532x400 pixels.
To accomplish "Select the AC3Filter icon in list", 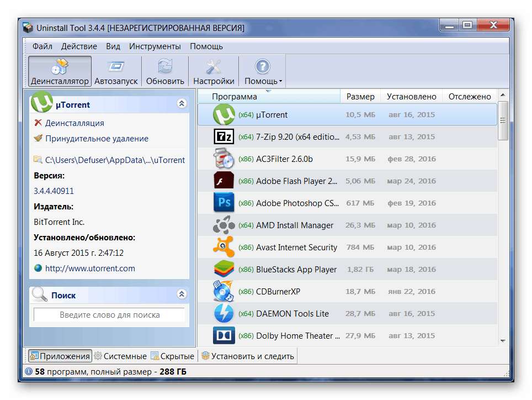I will click(x=224, y=159).
